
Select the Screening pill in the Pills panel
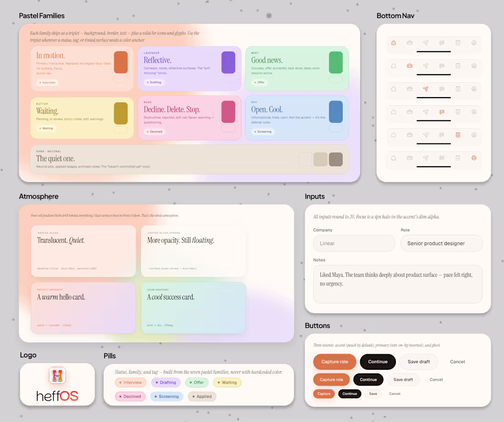point(166,397)
